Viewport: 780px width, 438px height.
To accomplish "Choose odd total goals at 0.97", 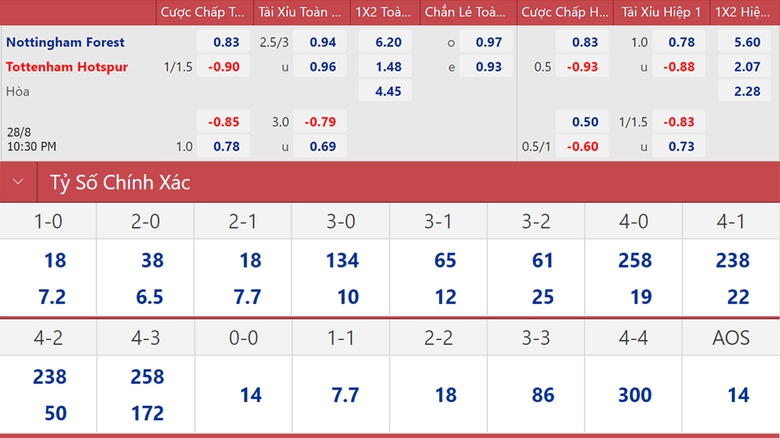I will pos(489,42).
